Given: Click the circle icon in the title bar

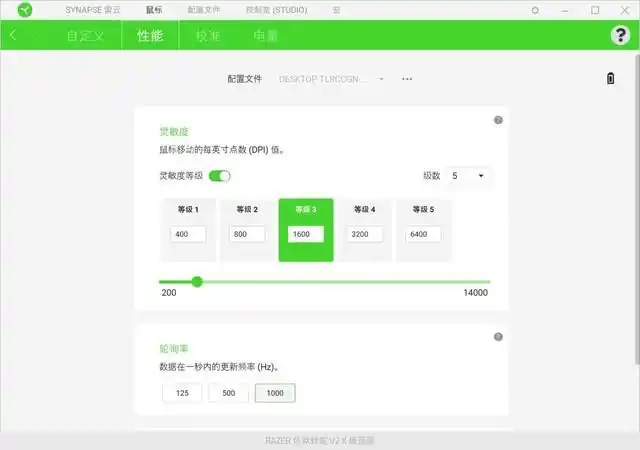Looking at the screenshot, I should (x=535, y=10).
